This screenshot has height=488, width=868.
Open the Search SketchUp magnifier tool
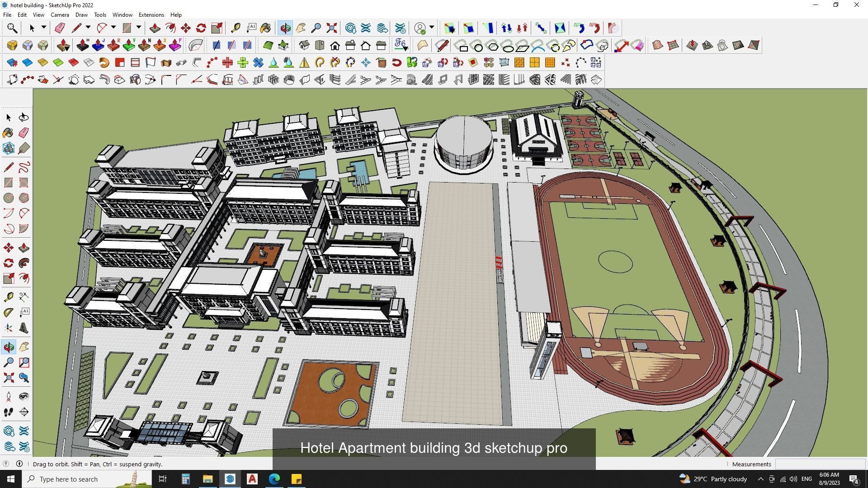pyautogui.click(x=12, y=28)
